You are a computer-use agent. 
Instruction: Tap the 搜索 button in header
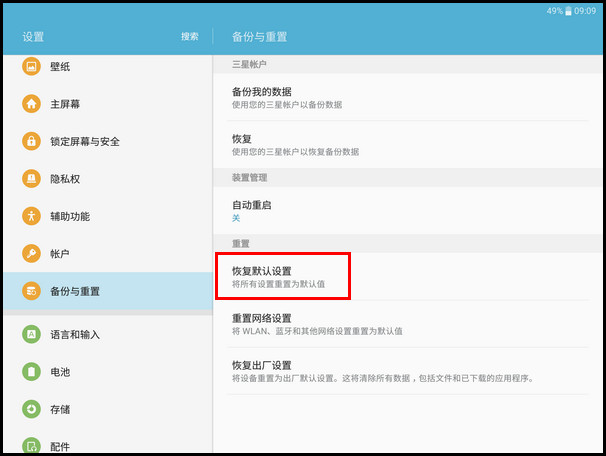(x=190, y=37)
